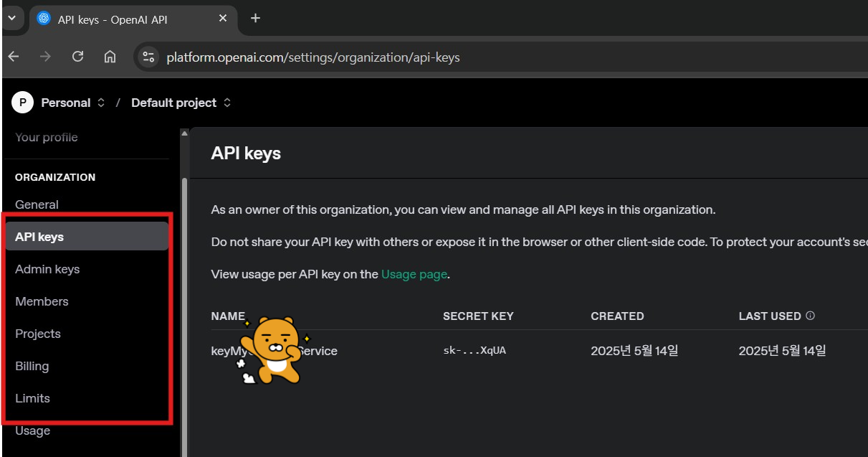Click the ORGANIZATION section label

click(55, 177)
